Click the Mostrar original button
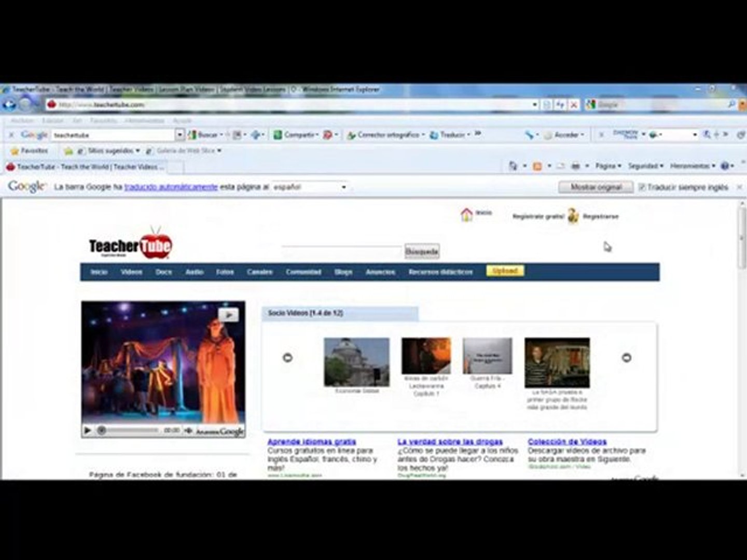Viewport: 747px width, 560px height. 596,187
